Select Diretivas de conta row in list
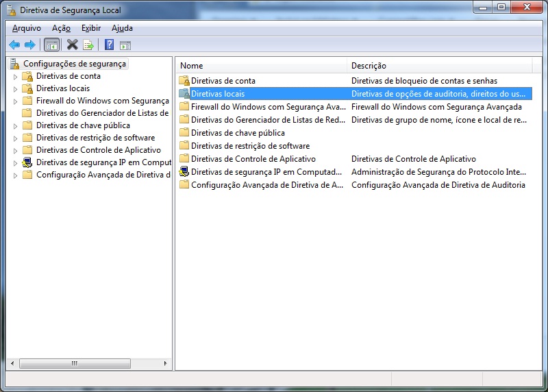Viewport: 548px width, 392px height. [x=355, y=81]
